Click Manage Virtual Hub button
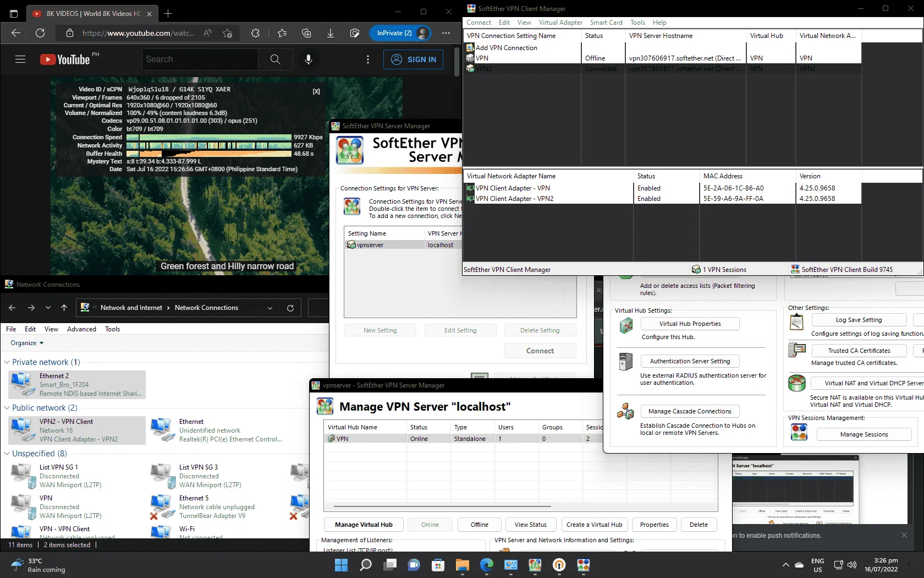924x578 pixels. click(364, 525)
